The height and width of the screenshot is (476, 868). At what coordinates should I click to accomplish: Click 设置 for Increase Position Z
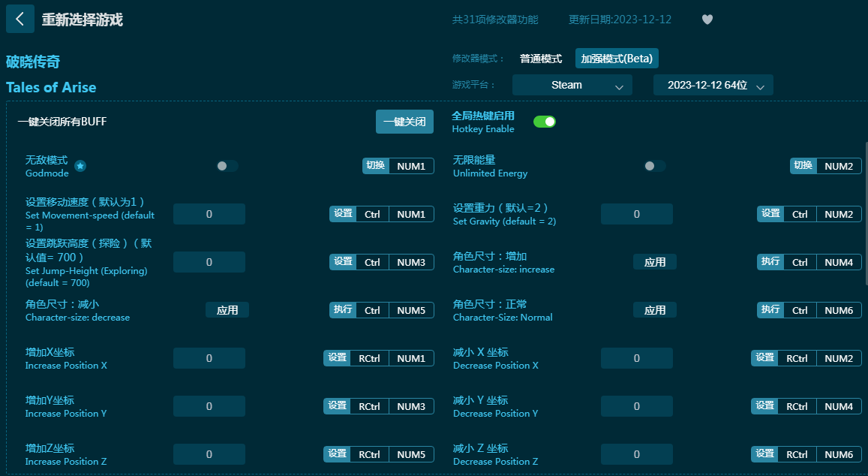click(337, 454)
